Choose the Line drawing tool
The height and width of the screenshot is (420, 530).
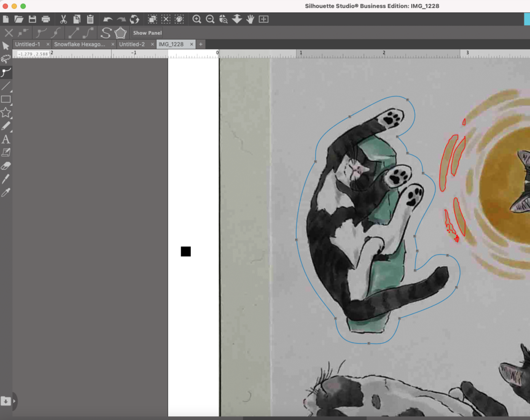6,86
